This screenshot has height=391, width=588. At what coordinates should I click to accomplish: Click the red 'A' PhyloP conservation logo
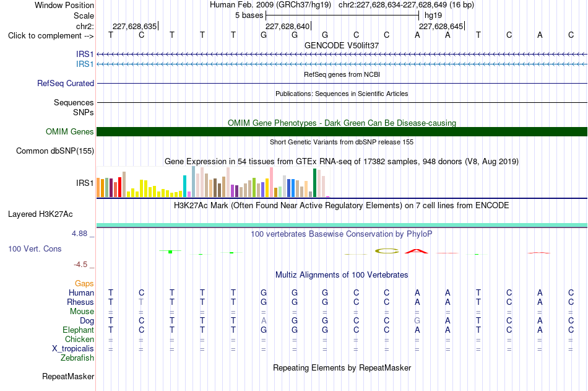pyautogui.click(x=417, y=251)
